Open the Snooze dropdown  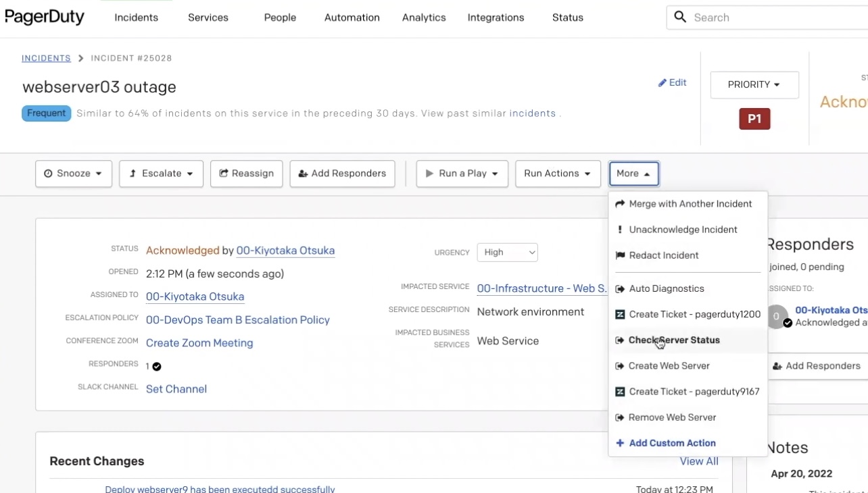pyautogui.click(x=74, y=174)
